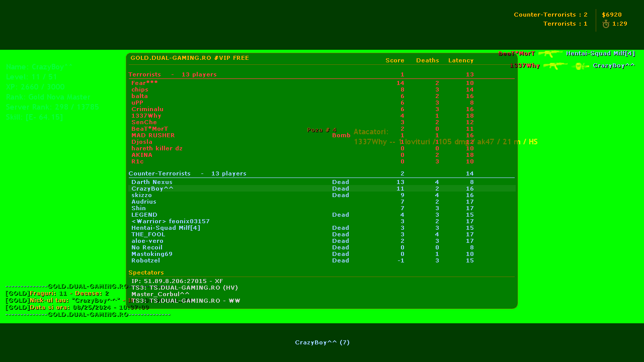Image resolution: width=644 pixels, height=362 pixels.
Task: Select player No Recoil in the scoreboard
Action: coord(147,247)
